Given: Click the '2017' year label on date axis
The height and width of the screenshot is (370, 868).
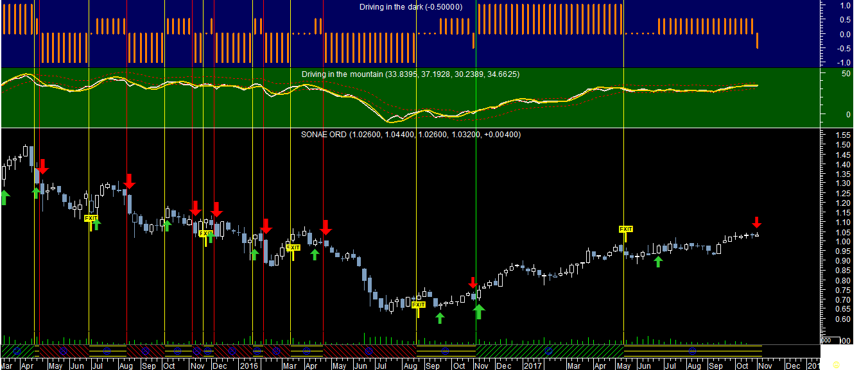Looking at the screenshot, I should pyautogui.click(x=532, y=366).
